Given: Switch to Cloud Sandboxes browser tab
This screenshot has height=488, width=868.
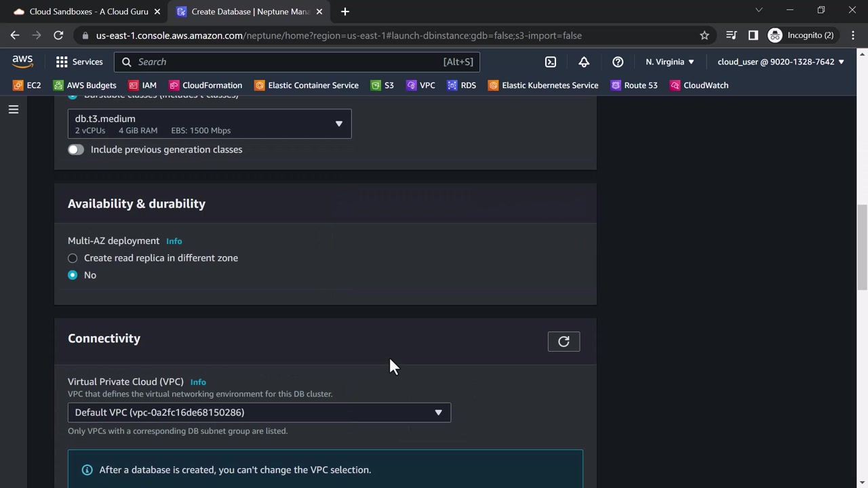Looking at the screenshot, I should (x=88, y=12).
